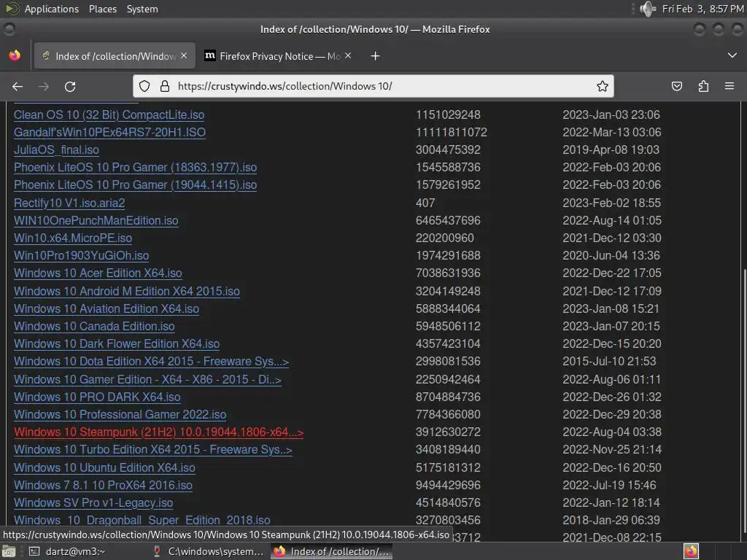Open the System menu
Image resolution: width=747 pixels, height=560 pixels.
[142, 9]
